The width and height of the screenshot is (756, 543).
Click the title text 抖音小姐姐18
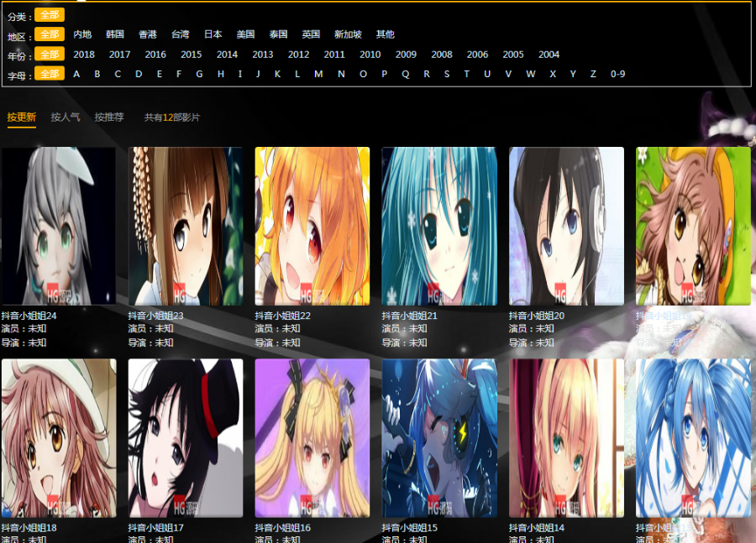[29, 528]
